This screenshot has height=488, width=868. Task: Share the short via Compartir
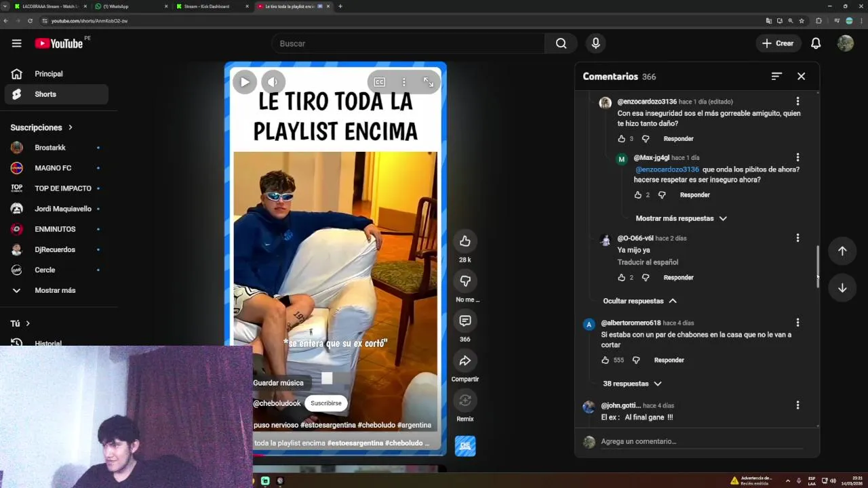pyautogui.click(x=465, y=361)
